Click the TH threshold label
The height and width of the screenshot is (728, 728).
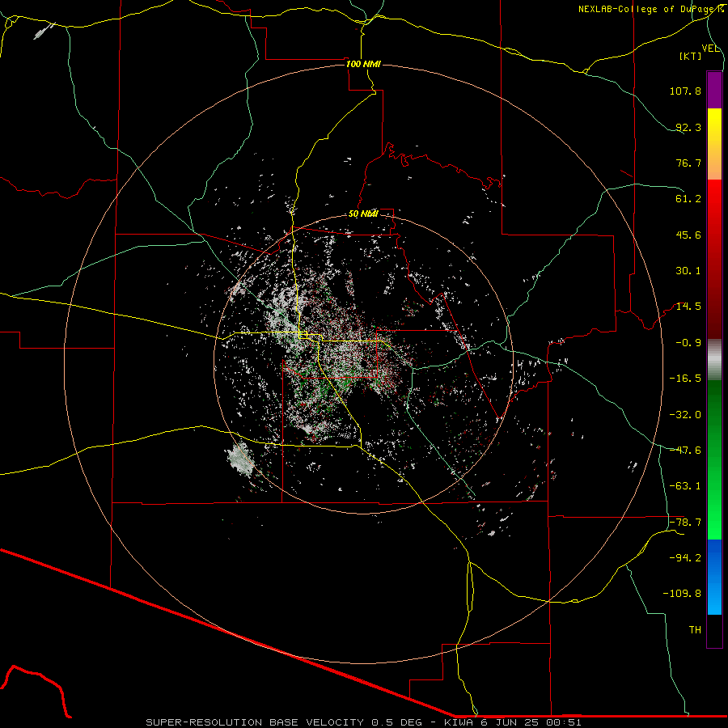tap(695, 630)
